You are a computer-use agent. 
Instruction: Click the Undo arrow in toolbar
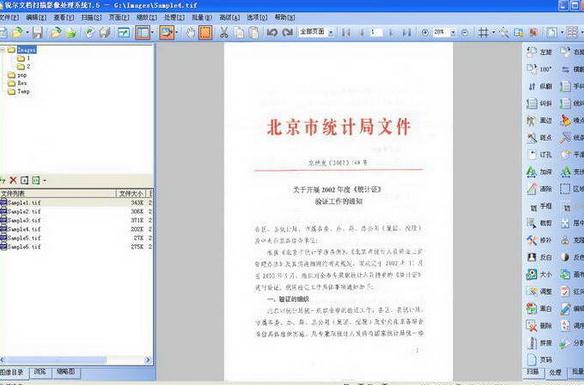272,33
